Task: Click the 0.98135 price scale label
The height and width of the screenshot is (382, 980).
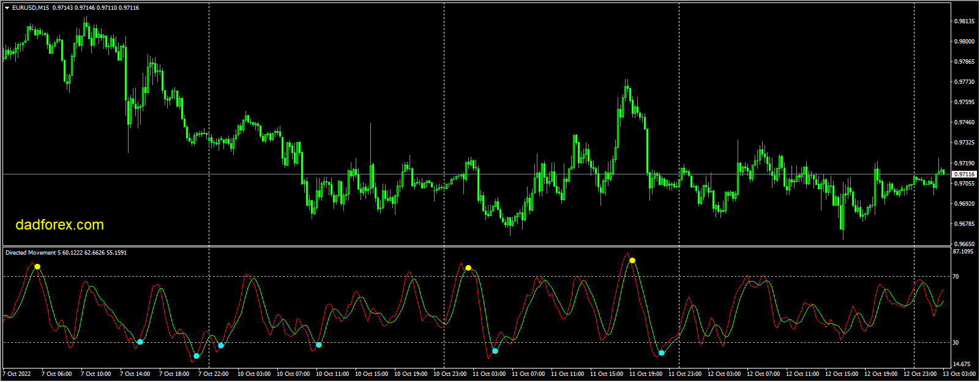Action: tap(965, 21)
